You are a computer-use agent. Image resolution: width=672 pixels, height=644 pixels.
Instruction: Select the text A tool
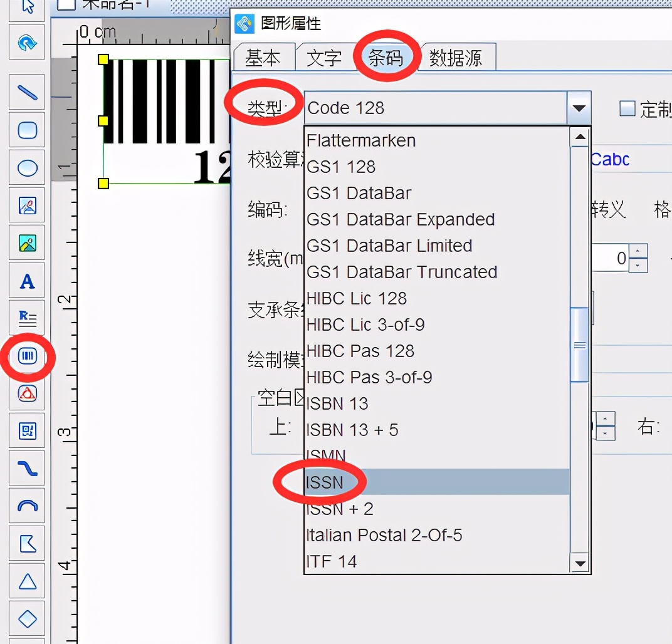click(27, 281)
